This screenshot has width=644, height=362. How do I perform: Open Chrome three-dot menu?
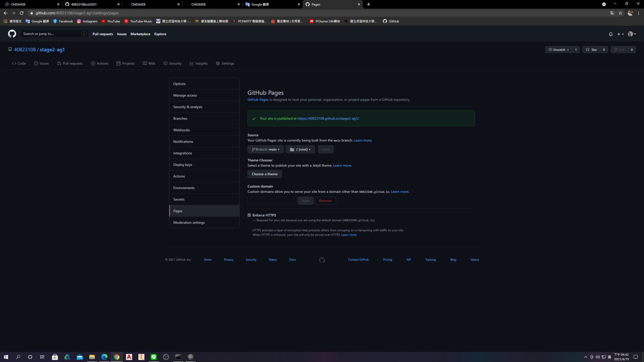pyautogui.click(x=639, y=13)
